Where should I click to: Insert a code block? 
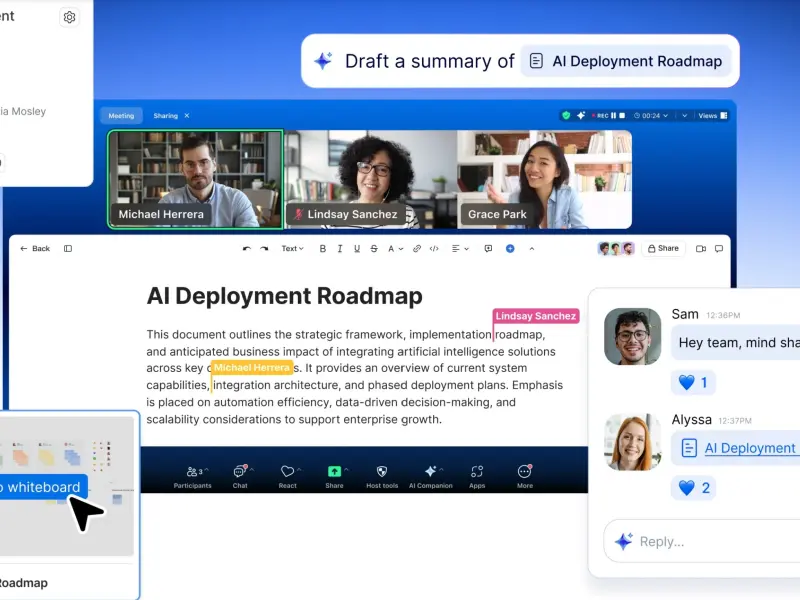point(434,248)
